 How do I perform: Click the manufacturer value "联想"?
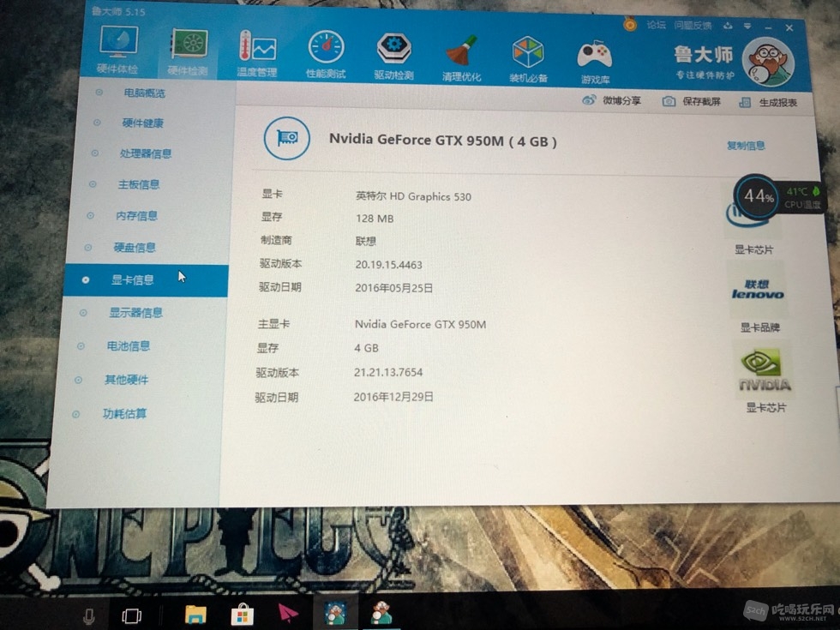[x=366, y=241]
